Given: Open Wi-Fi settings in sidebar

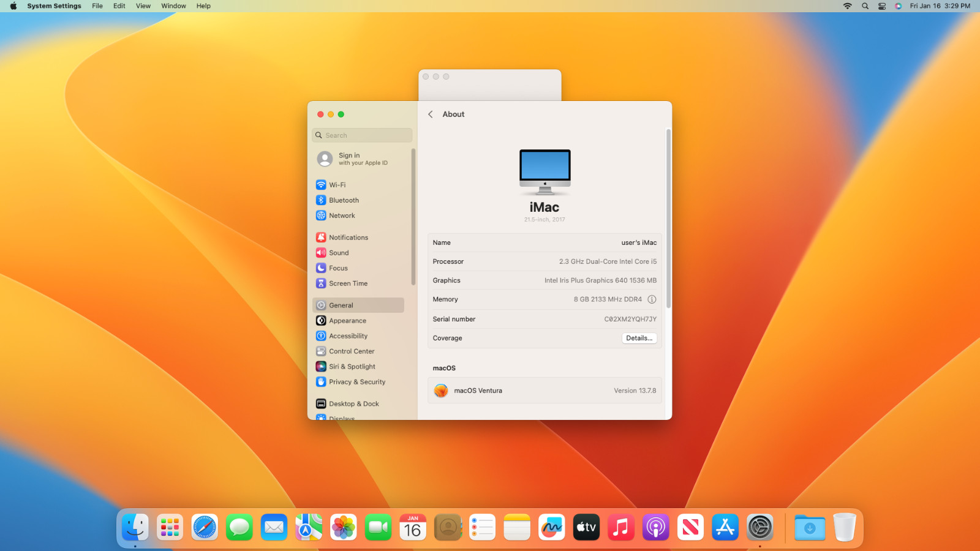Looking at the screenshot, I should [x=337, y=185].
